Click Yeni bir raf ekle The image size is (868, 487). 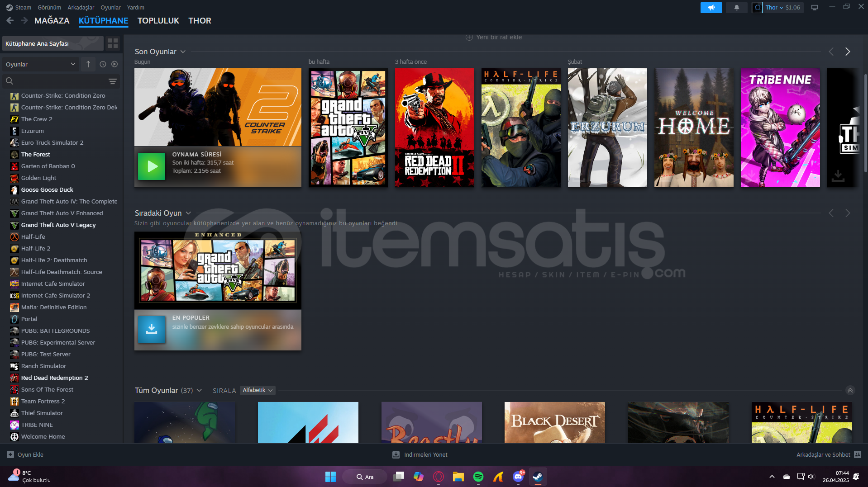pos(499,37)
